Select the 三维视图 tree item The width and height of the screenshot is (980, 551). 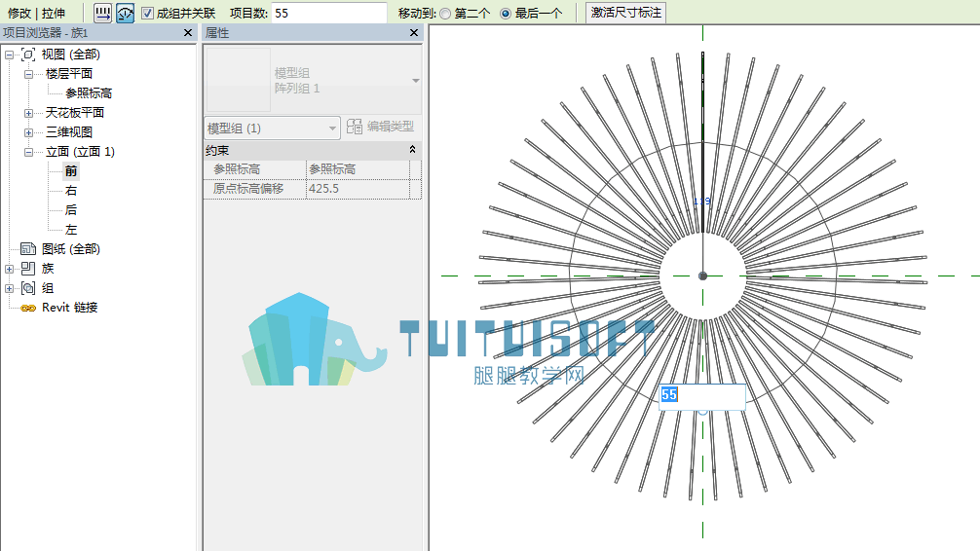(x=69, y=131)
